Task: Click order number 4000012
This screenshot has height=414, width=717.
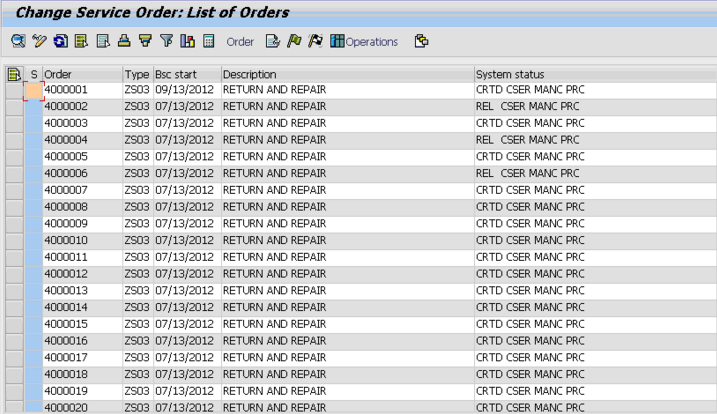Action: coord(66,274)
